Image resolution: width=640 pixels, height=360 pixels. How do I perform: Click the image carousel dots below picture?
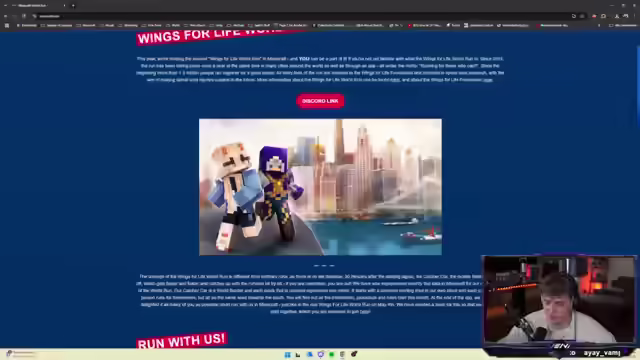pos(324,266)
